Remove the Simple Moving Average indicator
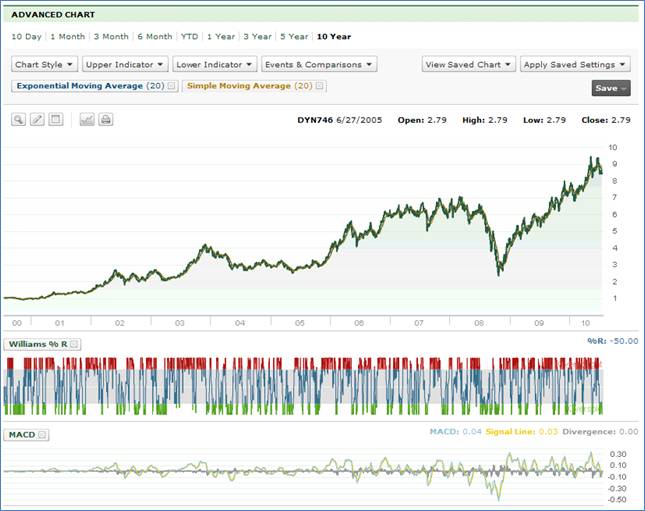The height and width of the screenshot is (511, 645). click(x=320, y=86)
